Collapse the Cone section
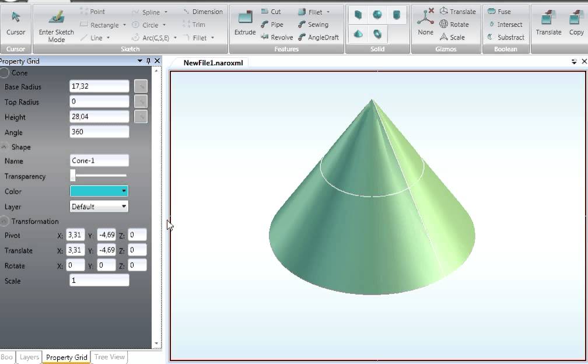 [4, 73]
